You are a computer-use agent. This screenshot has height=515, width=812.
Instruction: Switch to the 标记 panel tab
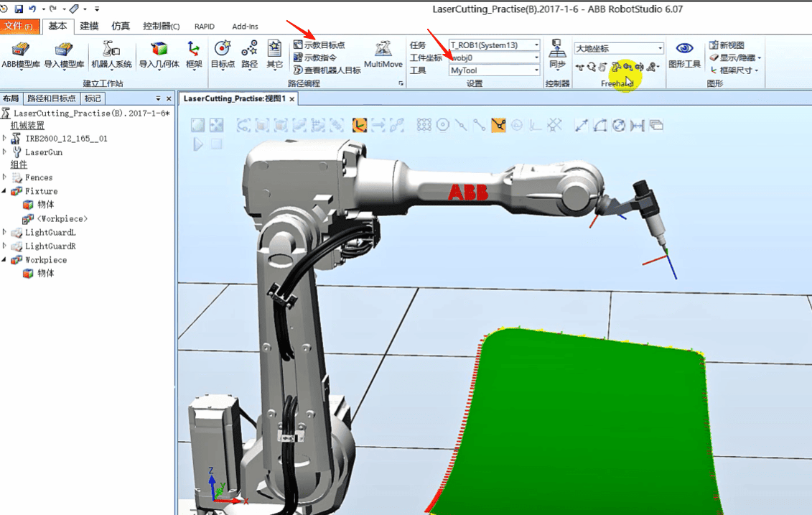(93, 98)
